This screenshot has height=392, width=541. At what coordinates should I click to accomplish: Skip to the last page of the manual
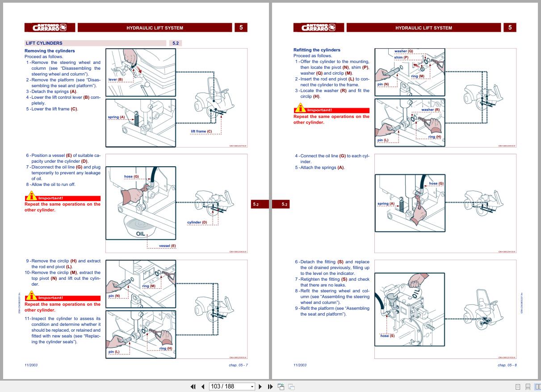coord(270,386)
